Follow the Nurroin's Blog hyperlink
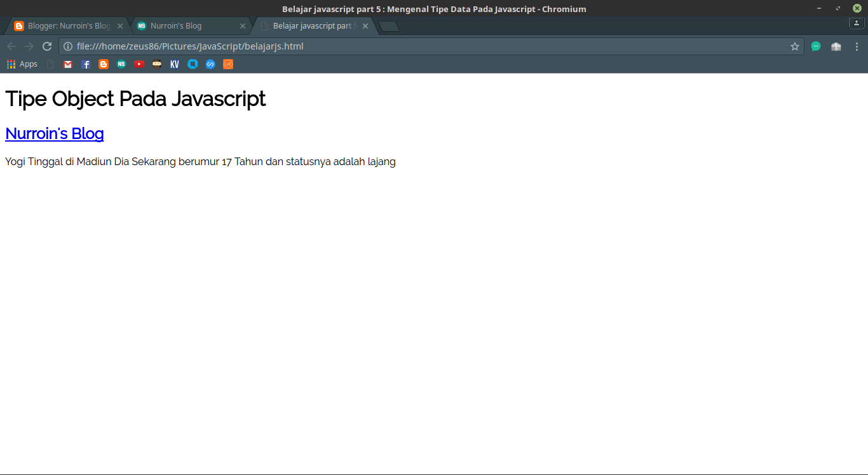This screenshot has height=475, width=868. click(54, 133)
